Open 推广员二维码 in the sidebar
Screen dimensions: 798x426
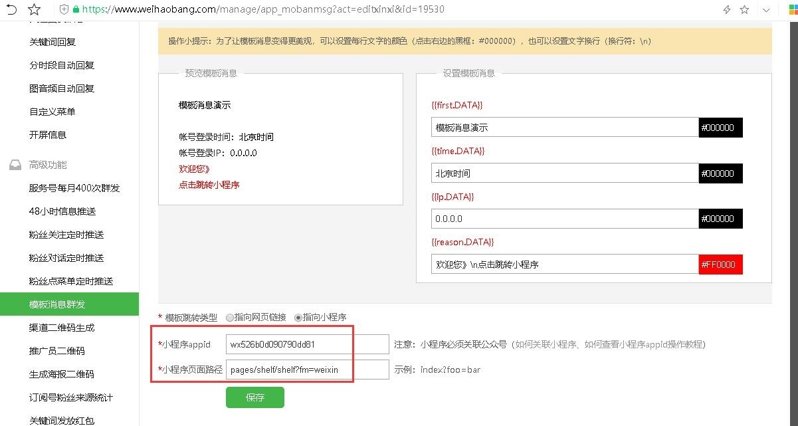57,351
